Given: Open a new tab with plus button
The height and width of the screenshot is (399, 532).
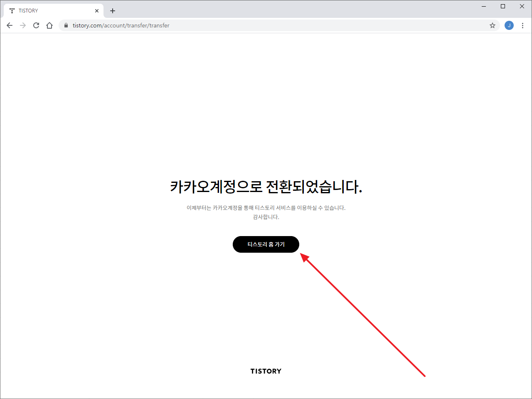Looking at the screenshot, I should pos(113,11).
